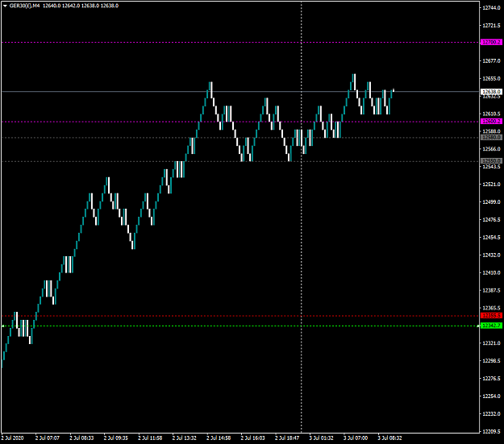504x444 pixels.
Task: Click the 2 Jul 08:33 time label
Action: (x=82, y=438)
